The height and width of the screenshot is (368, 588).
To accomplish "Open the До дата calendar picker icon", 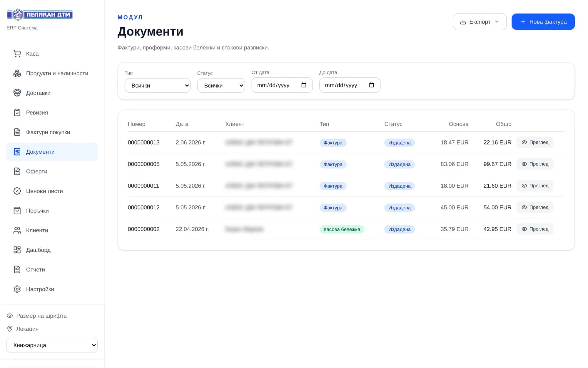I will tap(371, 85).
